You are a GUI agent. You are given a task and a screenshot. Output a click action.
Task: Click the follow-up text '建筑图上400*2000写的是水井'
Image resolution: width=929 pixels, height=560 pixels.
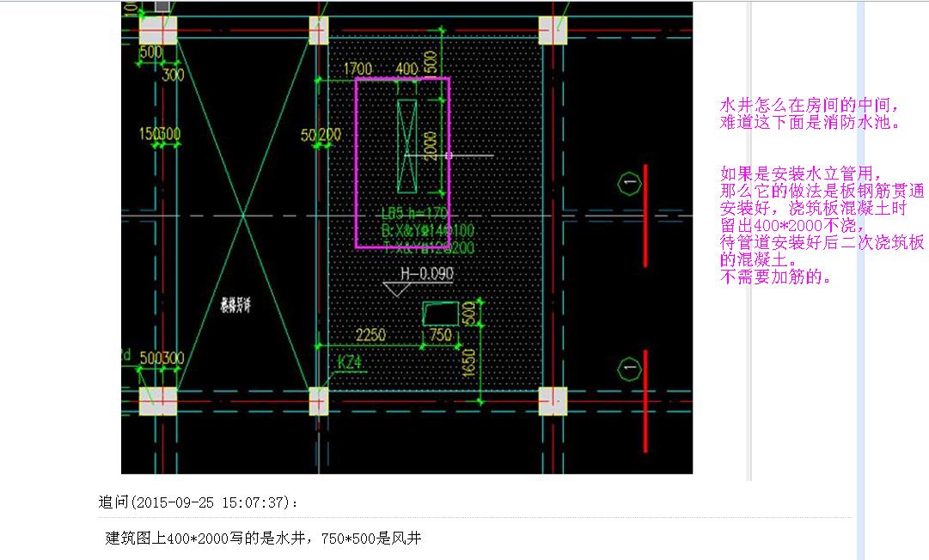[205, 538]
